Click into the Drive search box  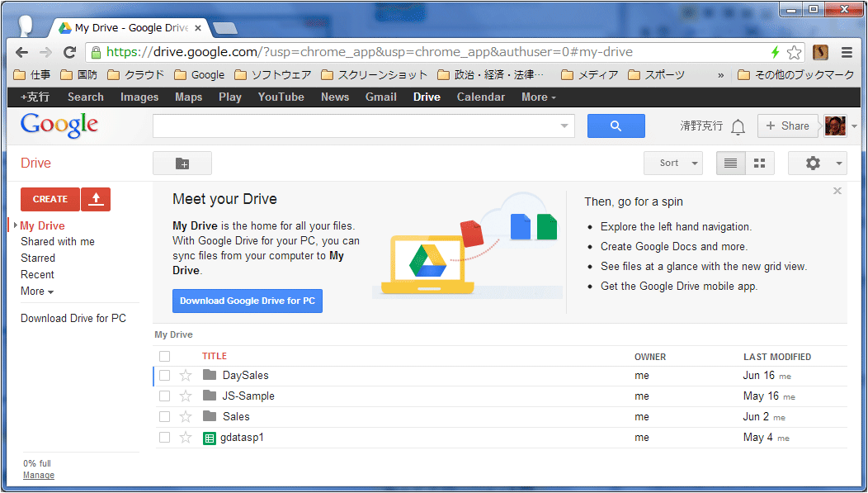point(364,126)
